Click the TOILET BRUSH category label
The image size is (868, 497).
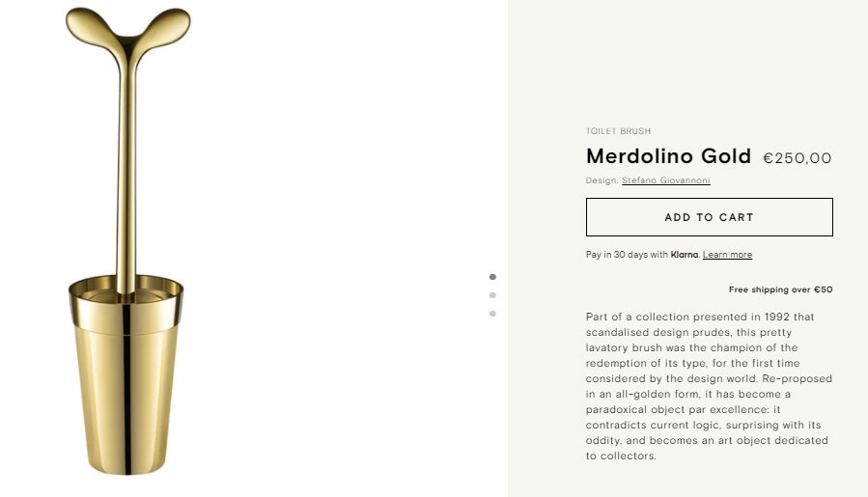click(x=618, y=131)
